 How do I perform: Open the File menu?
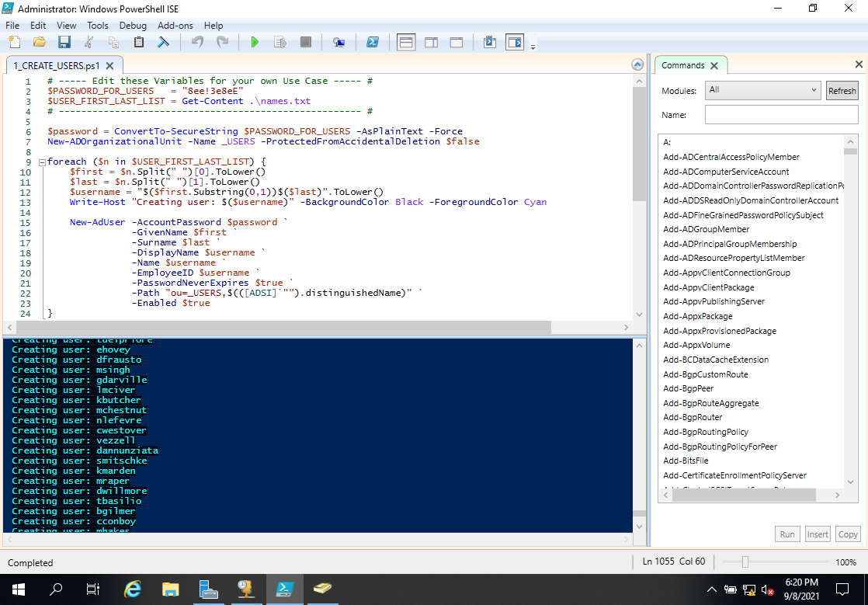pos(12,26)
